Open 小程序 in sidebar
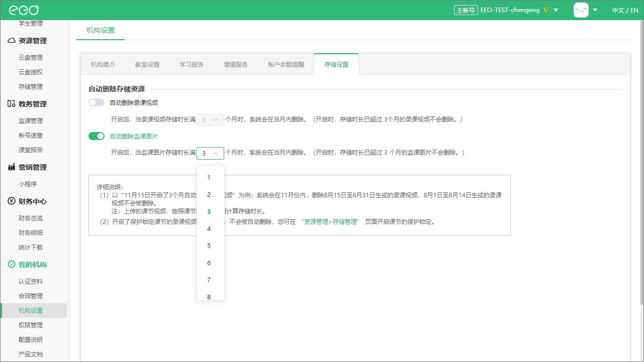 (x=28, y=184)
